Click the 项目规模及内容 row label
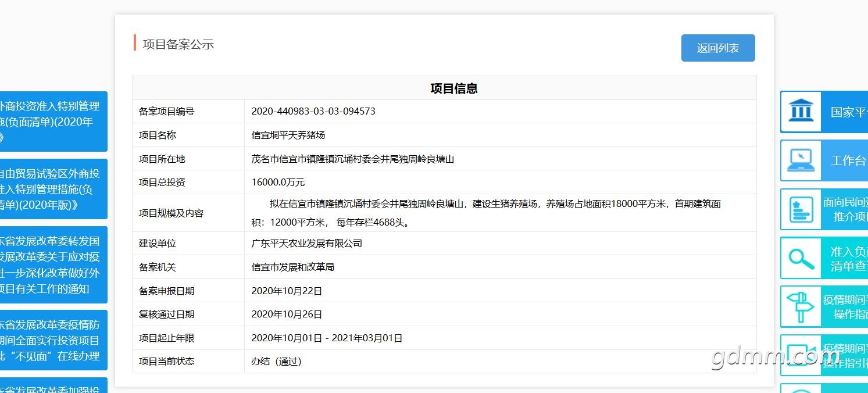868x393 pixels. pyautogui.click(x=172, y=213)
